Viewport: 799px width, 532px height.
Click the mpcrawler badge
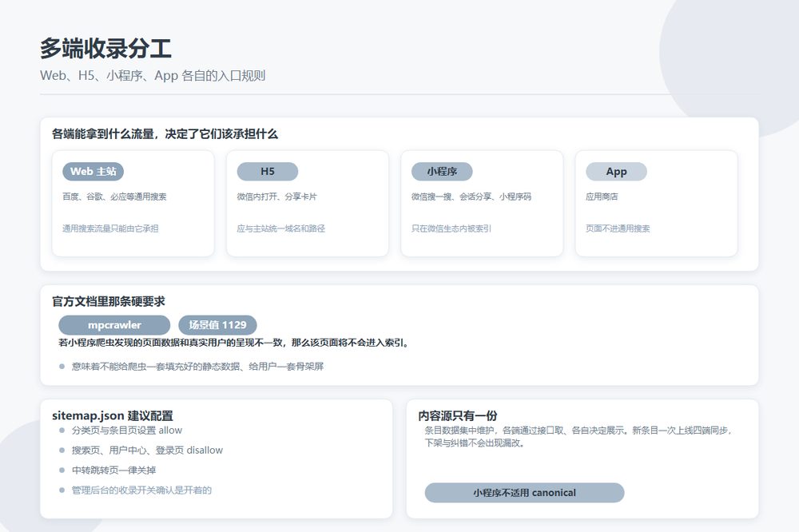pos(114,325)
